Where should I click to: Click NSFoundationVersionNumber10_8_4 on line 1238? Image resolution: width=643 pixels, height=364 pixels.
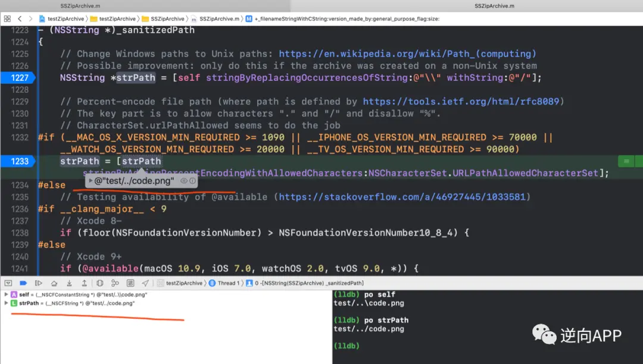click(x=369, y=233)
